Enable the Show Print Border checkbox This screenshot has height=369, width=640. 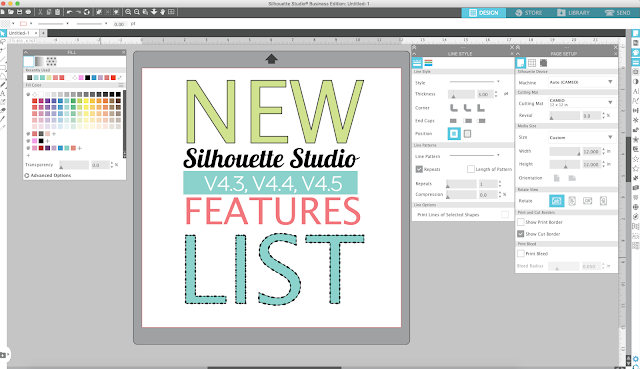(521, 222)
